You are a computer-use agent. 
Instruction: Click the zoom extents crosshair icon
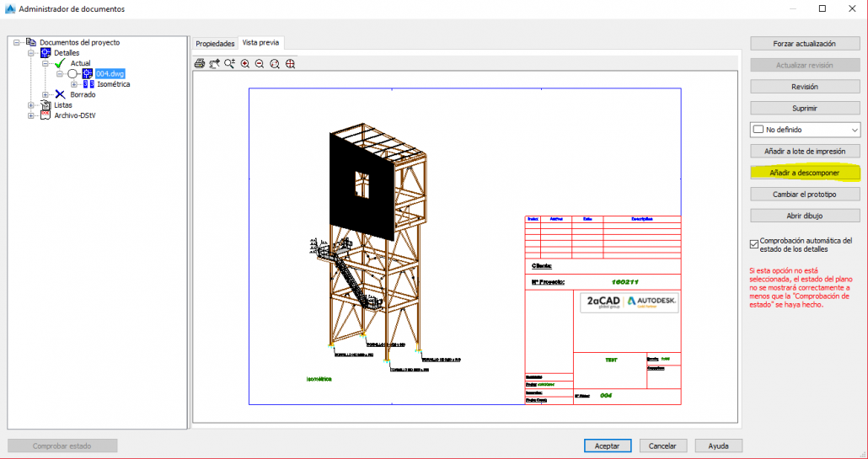(x=290, y=63)
